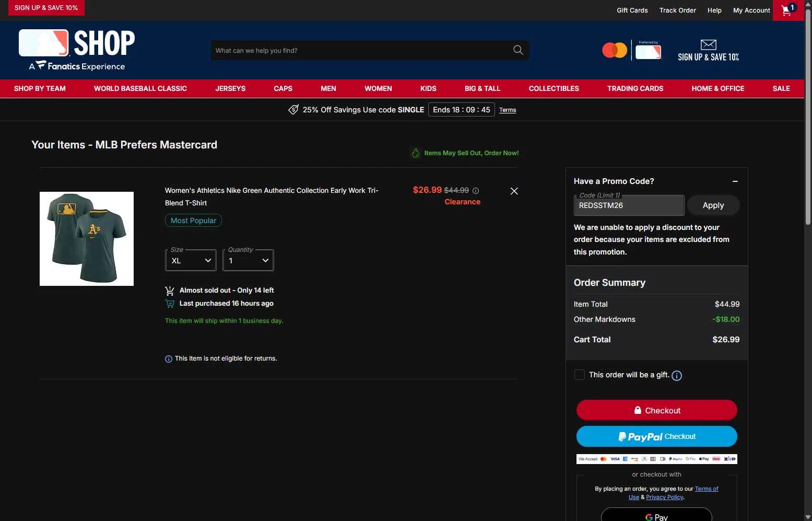The width and height of the screenshot is (812, 521).
Task: Click the accepted payment methods strip
Action: tap(657, 459)
